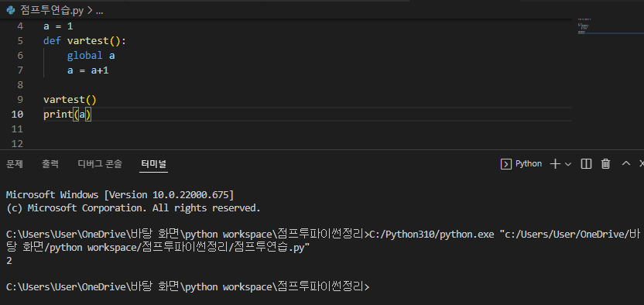This screenshot has width=644, height=305.
Task: Click the 'vartest()' call on line 9
Action: coord(70,100)
